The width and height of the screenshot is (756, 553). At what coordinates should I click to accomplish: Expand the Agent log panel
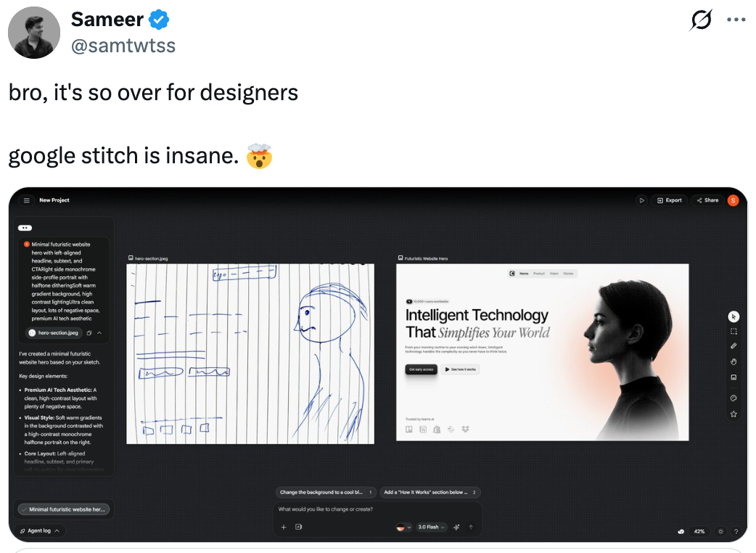tap(41, 531)
